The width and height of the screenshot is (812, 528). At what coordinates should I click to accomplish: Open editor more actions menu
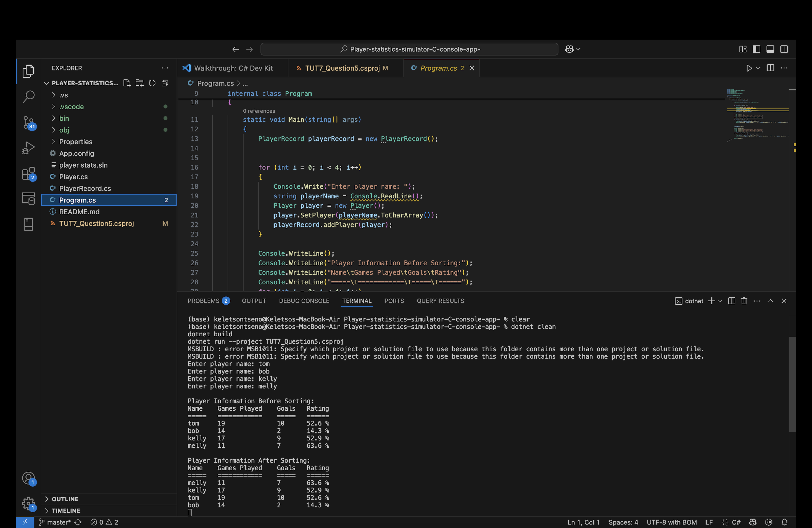[784, 68]
